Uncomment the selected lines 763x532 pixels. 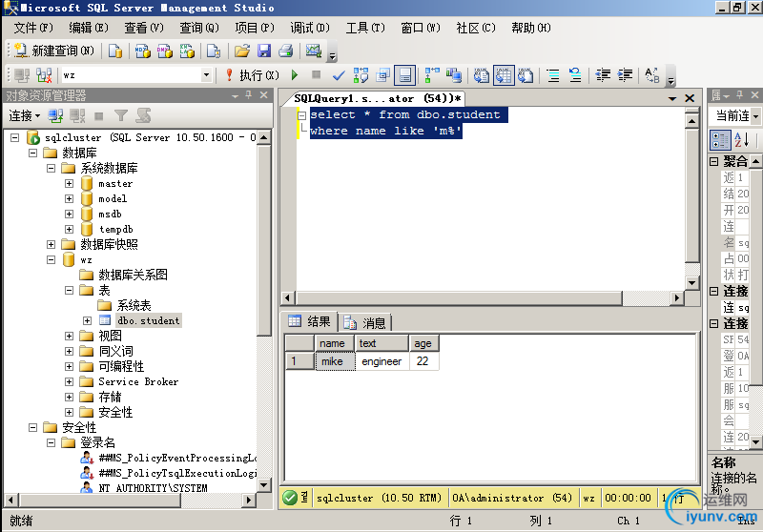[575, 75]
